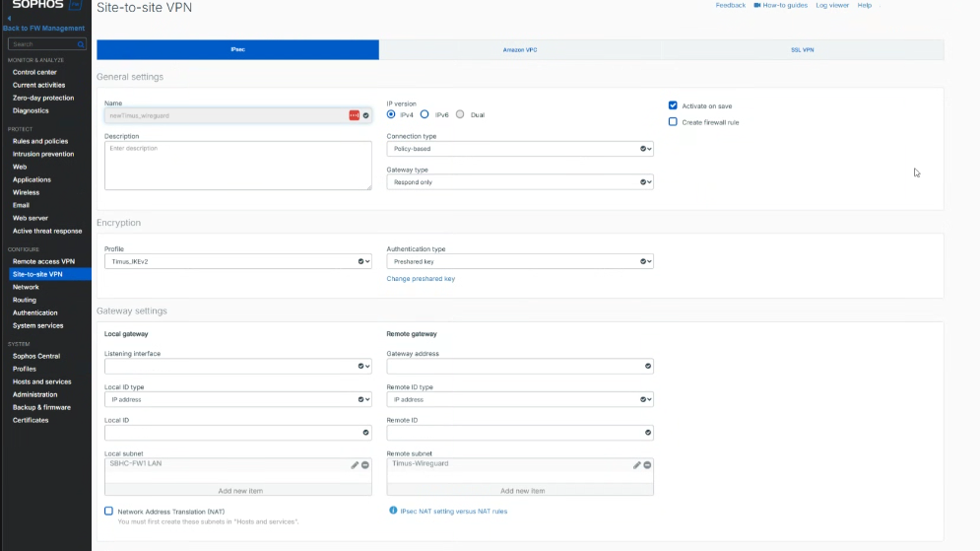Click back arrow above Back to FW Management
Screen dimensions: 980x551
point(10,19)
